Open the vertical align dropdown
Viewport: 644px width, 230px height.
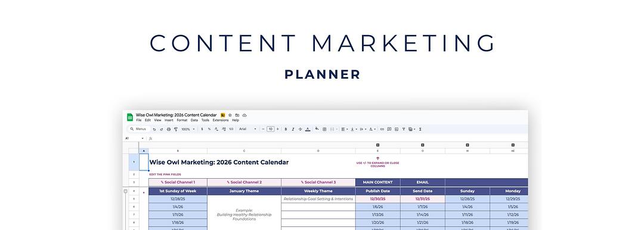pos(354,129)
